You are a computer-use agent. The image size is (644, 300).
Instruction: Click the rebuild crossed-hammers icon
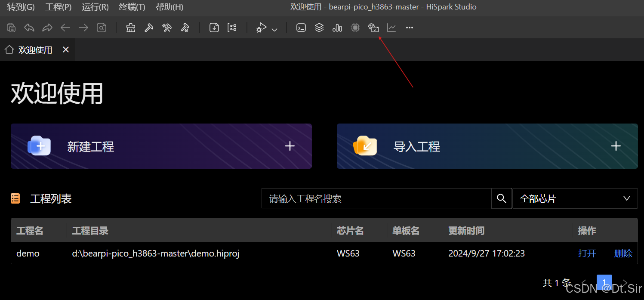coord(167,28)
